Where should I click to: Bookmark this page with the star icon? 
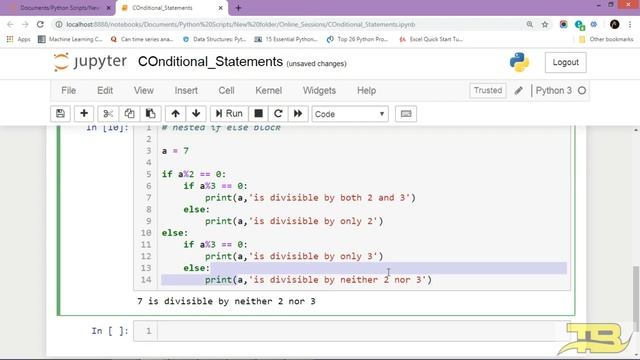click(x=544, y=24)
